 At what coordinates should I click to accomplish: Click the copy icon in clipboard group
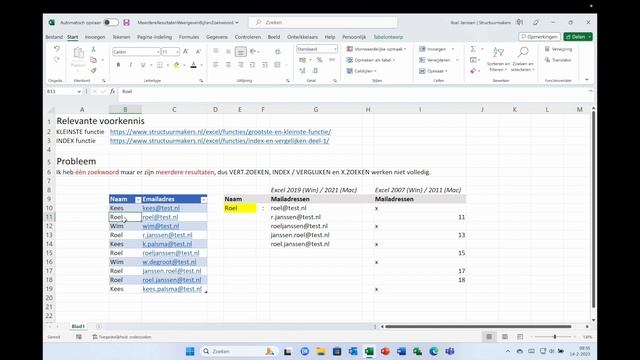[93, 60]
